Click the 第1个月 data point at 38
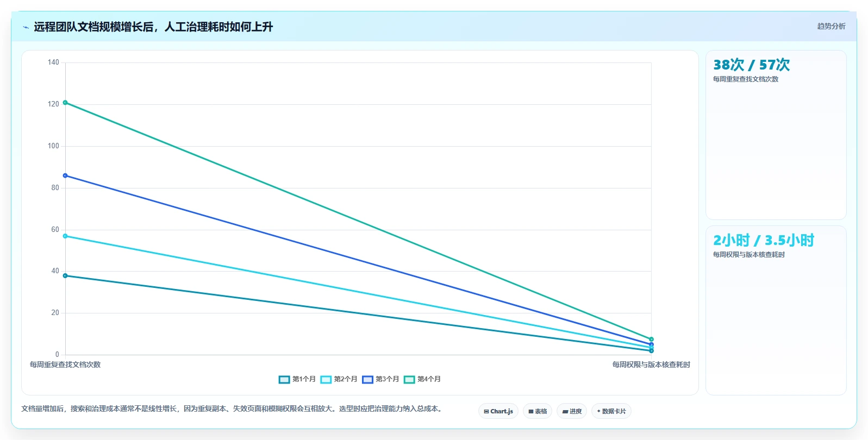The height and width of the screenshot is (440, 868). [65, 276]
